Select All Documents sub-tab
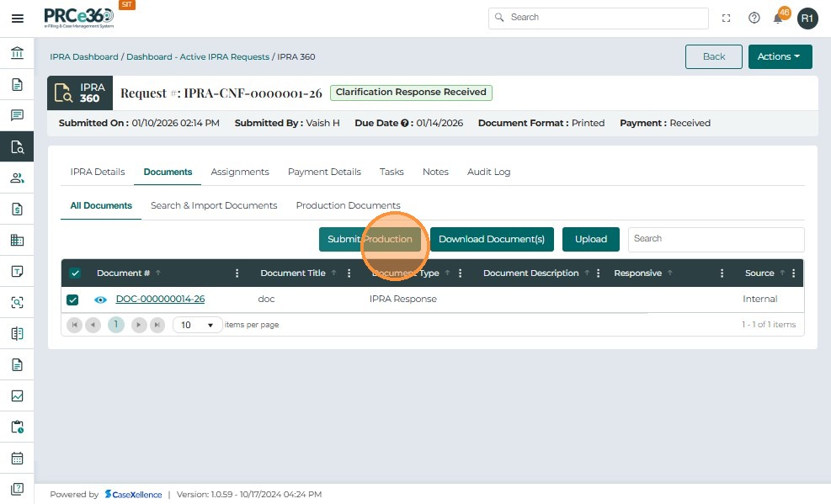The width and height of the screenshot is (831, 504). point(101,205)
